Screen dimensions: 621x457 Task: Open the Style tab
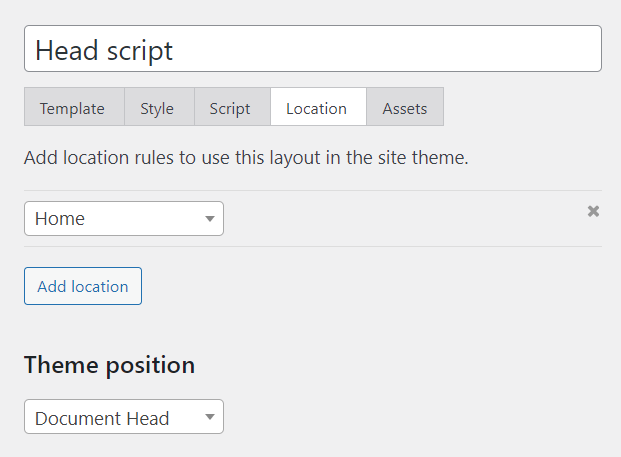coord(157,108)
